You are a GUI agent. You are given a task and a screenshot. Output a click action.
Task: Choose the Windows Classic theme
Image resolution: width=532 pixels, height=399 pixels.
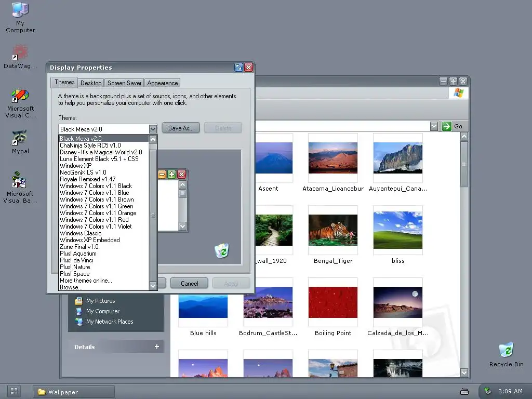(x=103, y=233)
